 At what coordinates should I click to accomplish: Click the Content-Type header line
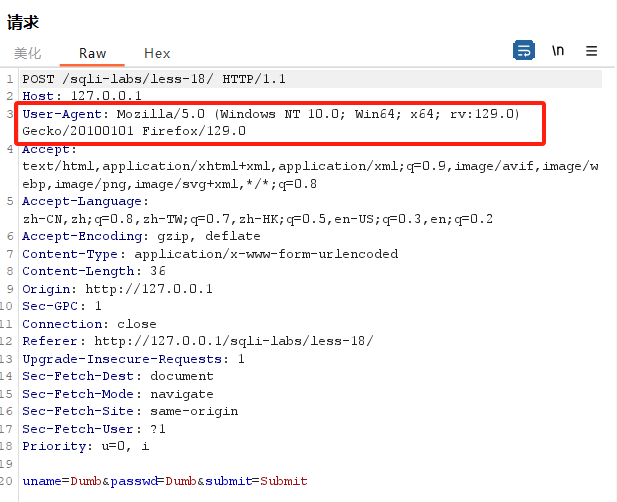tap(210, 254)
